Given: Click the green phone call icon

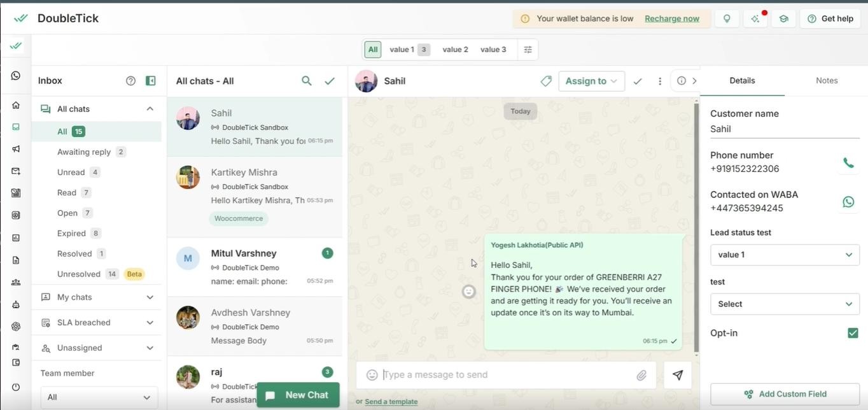Looking at the screenshot, I should [848, 162].
